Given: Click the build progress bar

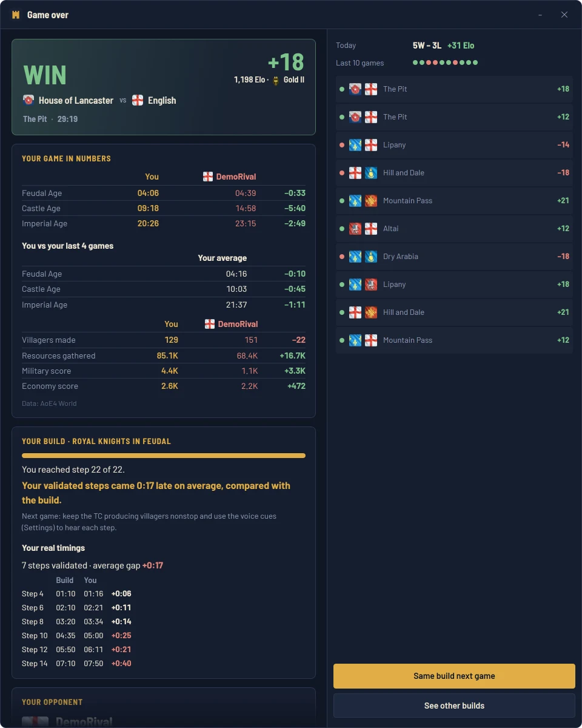Looking at the screenshot, I should point(164,456).
